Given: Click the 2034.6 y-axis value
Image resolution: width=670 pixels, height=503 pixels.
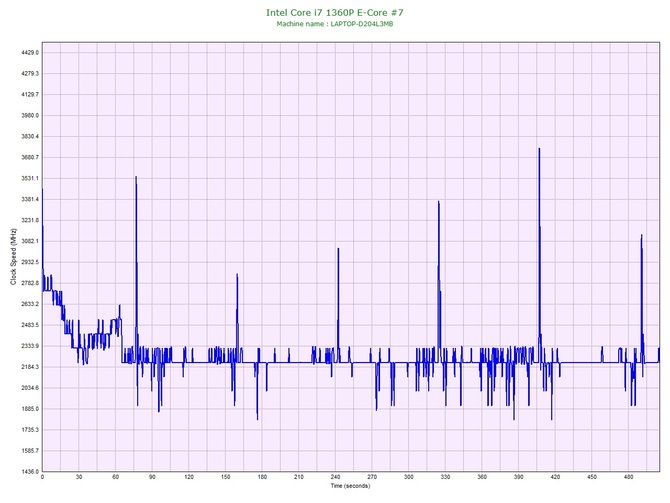Looking at the screenshot, I should pyautogui.click(x=30, y=388).
